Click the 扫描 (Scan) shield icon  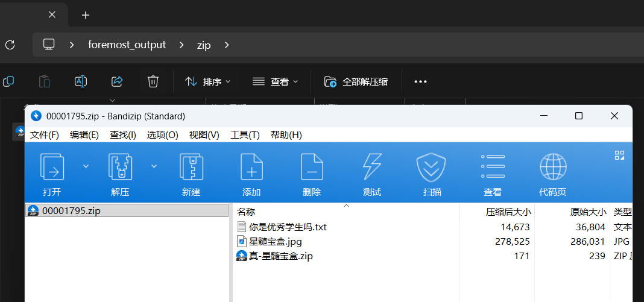[432, 166]
